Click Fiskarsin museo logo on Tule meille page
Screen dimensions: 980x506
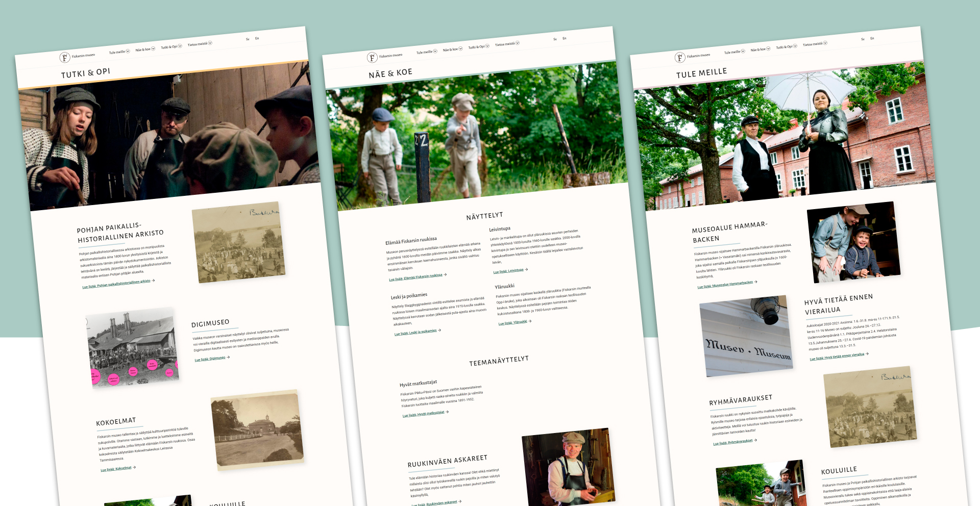click(680, 58)
